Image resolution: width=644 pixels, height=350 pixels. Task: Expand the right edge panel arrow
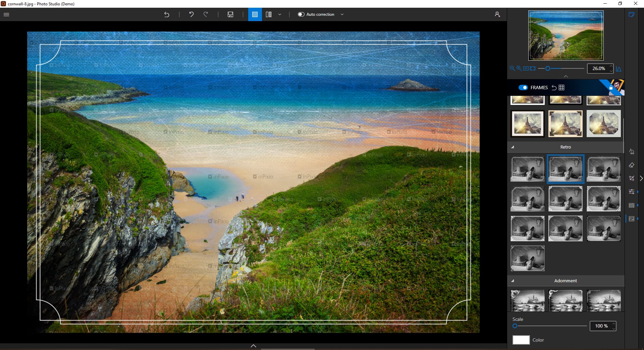coord(641,178)
